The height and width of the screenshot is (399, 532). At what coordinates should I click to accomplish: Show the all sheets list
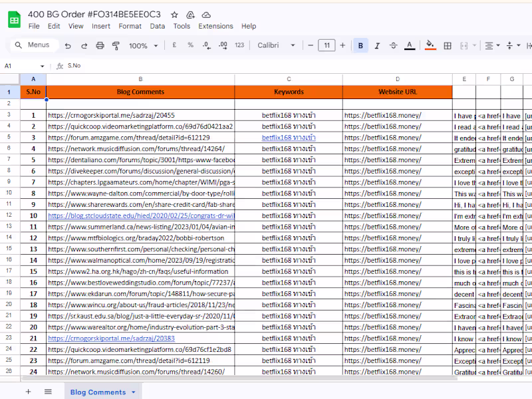click(48, 392)
